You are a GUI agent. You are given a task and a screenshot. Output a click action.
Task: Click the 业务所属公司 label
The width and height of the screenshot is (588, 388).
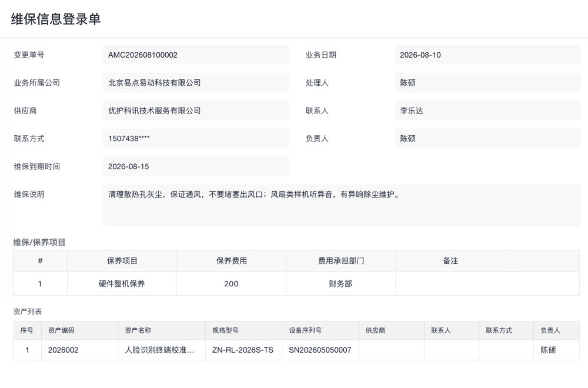(x=36, y=83)
